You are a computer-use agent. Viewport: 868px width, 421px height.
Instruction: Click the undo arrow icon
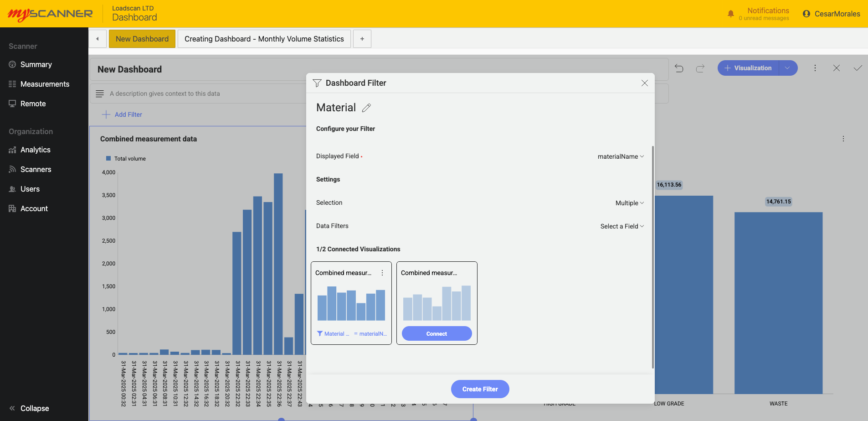pyautogui.click(x=679, y=68)
